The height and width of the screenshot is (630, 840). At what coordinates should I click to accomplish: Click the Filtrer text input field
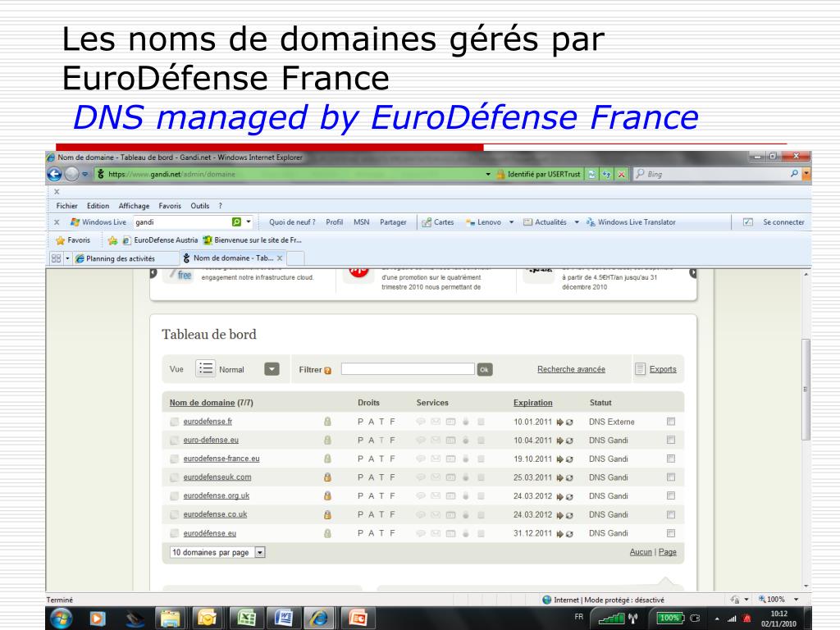pos(408,368)
